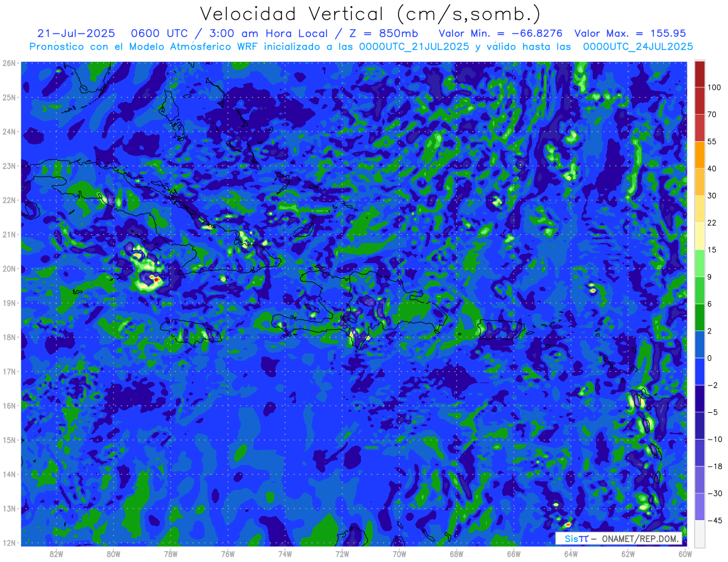This screenshot has height=562, width=728.
Task: Click the 'Valor Max. = 155.95' readout
Action: [630, 33]
